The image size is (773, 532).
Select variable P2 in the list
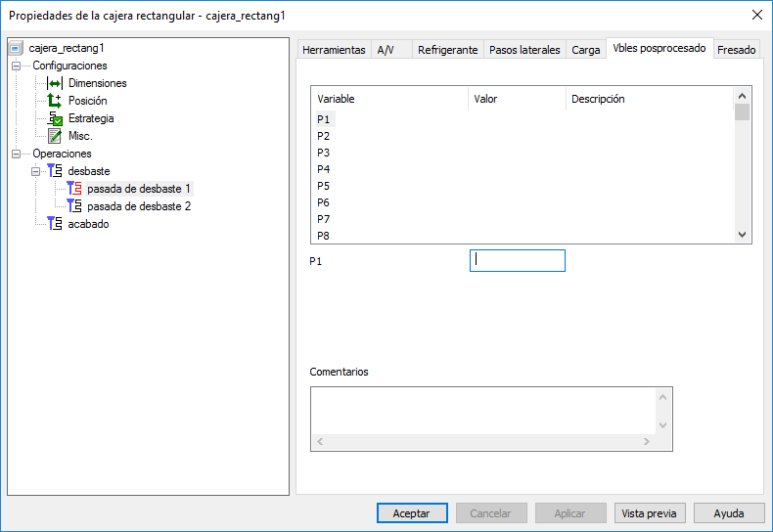point(324,136)
